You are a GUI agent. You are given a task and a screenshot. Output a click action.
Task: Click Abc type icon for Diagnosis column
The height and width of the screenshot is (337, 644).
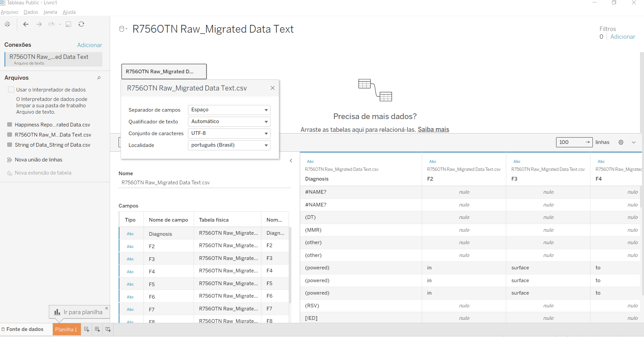point(311,161)
